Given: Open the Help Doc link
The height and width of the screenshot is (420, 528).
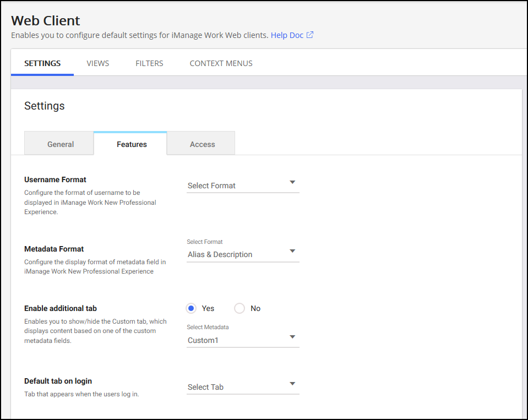Looking at the screenshot, I should 287,35.
